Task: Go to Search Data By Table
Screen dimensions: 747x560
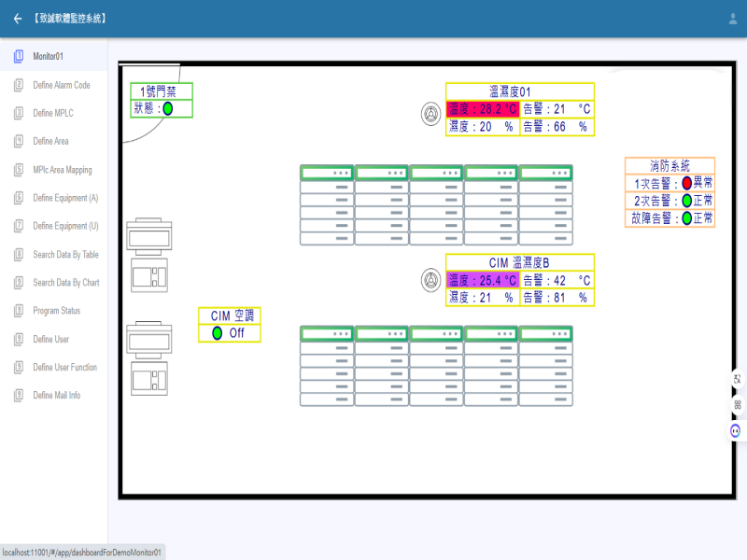Action: tap(54, 254)
